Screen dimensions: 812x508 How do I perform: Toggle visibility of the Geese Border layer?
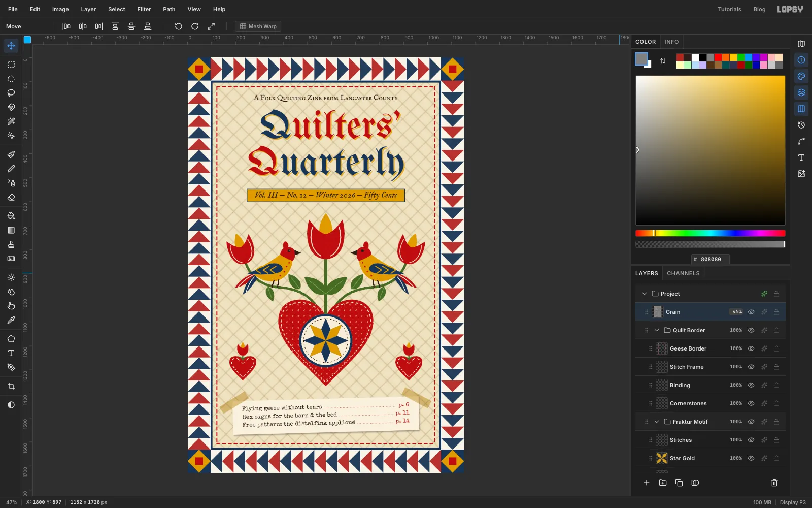[751, 348]
